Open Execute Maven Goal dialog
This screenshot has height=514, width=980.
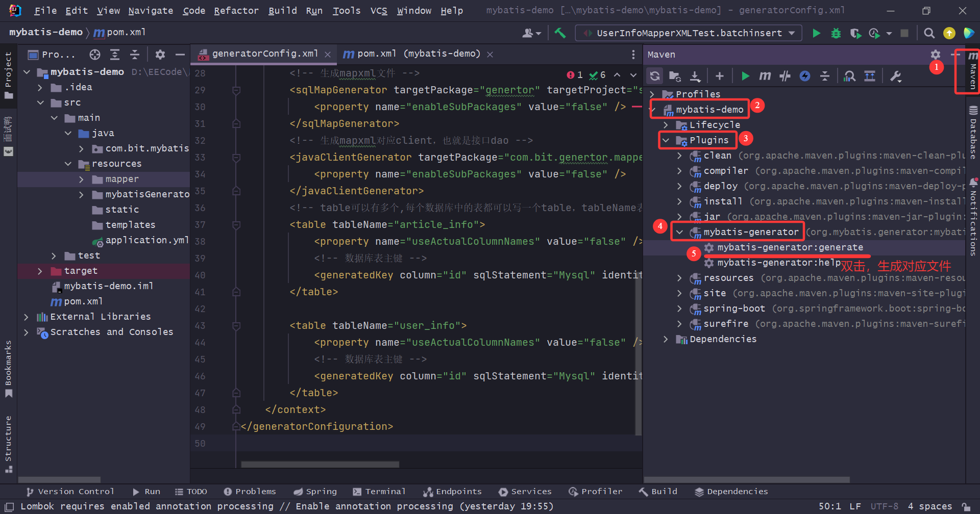point(765,76)
